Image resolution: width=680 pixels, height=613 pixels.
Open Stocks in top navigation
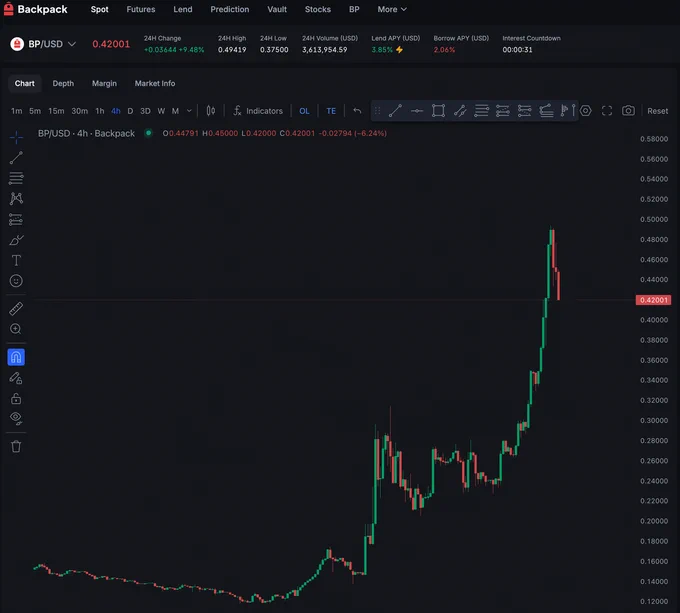pos(317,9)
